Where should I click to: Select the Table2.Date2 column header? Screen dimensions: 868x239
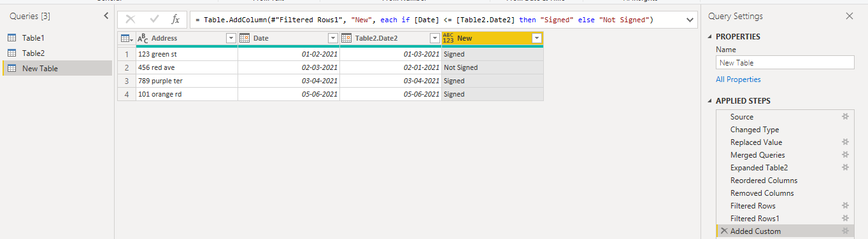[390, 39]
